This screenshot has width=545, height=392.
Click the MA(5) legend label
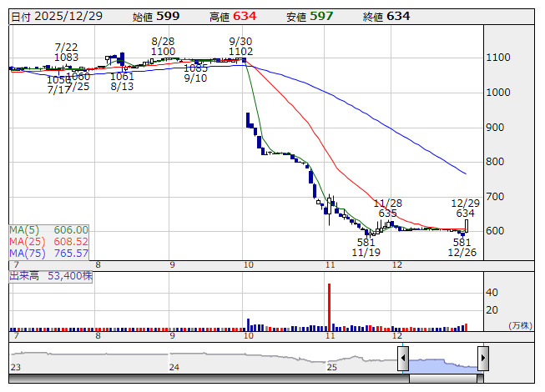48,229
